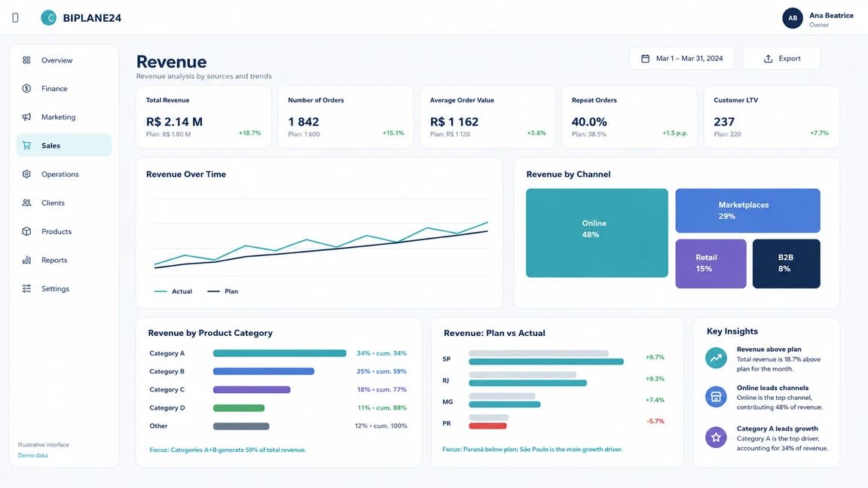This screenshot has height=488, width=868.
Task: Click the Reports bar-chart icon
Action: [26, 260]
